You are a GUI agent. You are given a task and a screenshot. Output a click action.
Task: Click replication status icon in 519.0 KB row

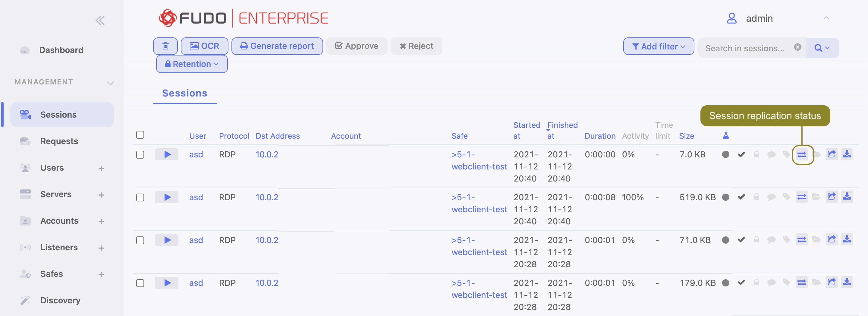[802, 197]
